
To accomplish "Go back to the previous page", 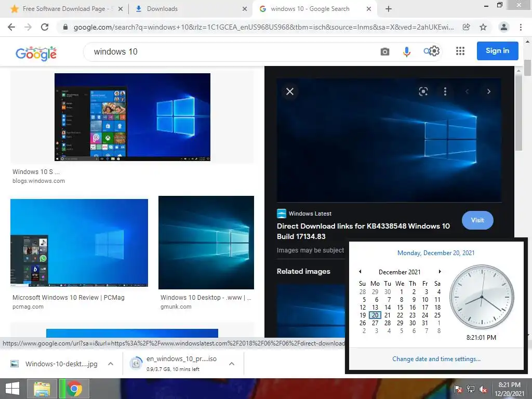I will (11, 27).
